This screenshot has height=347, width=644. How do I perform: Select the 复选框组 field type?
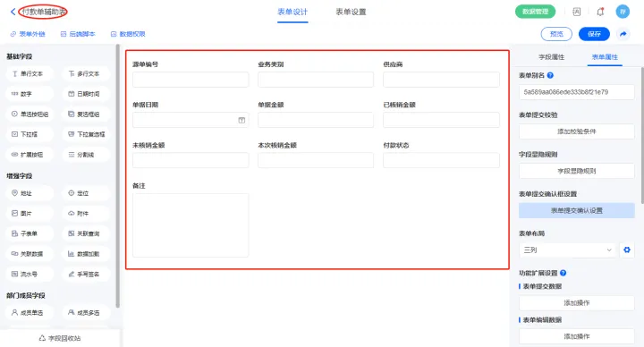86,114
